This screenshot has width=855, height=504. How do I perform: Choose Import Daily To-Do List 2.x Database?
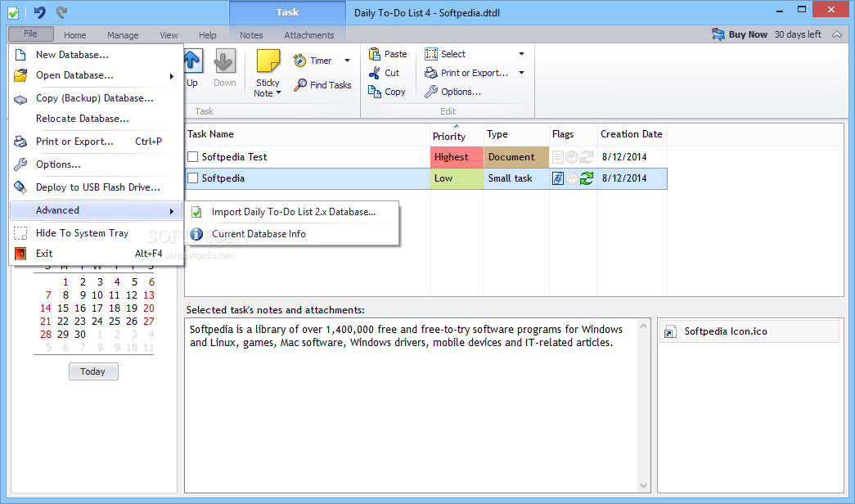pos(292,212)
